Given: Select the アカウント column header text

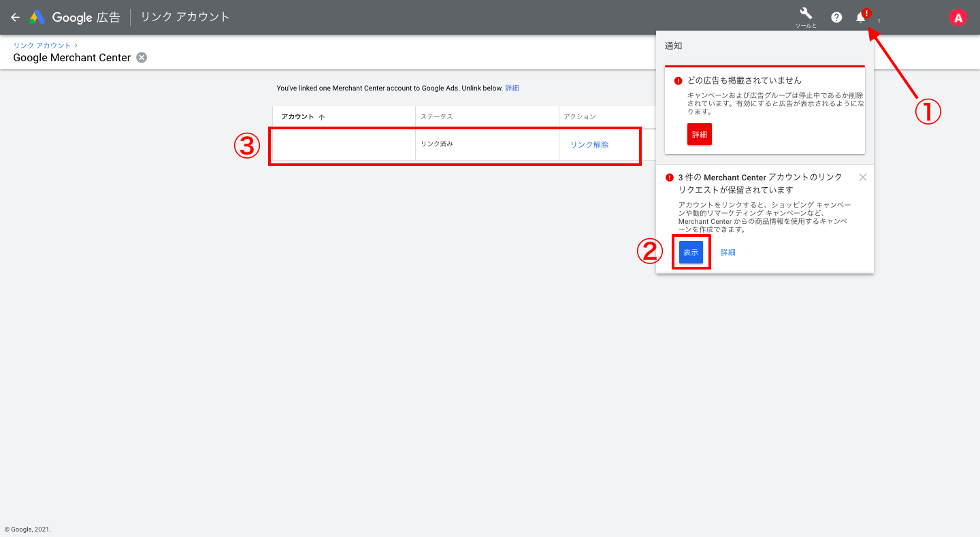Looking at the screenshot, I should [x=297, y=116].
